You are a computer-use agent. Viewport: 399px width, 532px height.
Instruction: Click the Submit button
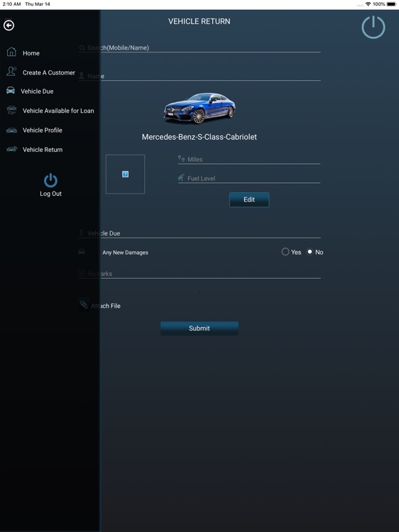pyautogui.click(x=199, y=328)
